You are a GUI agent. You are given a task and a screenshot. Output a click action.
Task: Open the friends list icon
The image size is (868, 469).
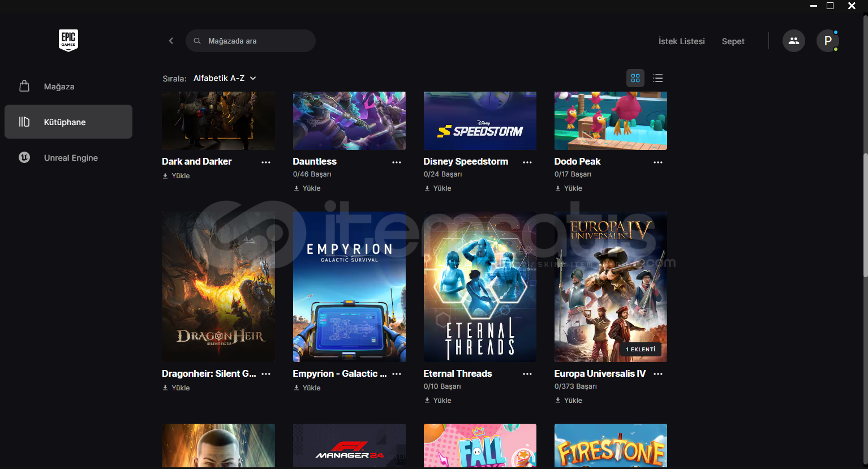(x=794, y=41)
